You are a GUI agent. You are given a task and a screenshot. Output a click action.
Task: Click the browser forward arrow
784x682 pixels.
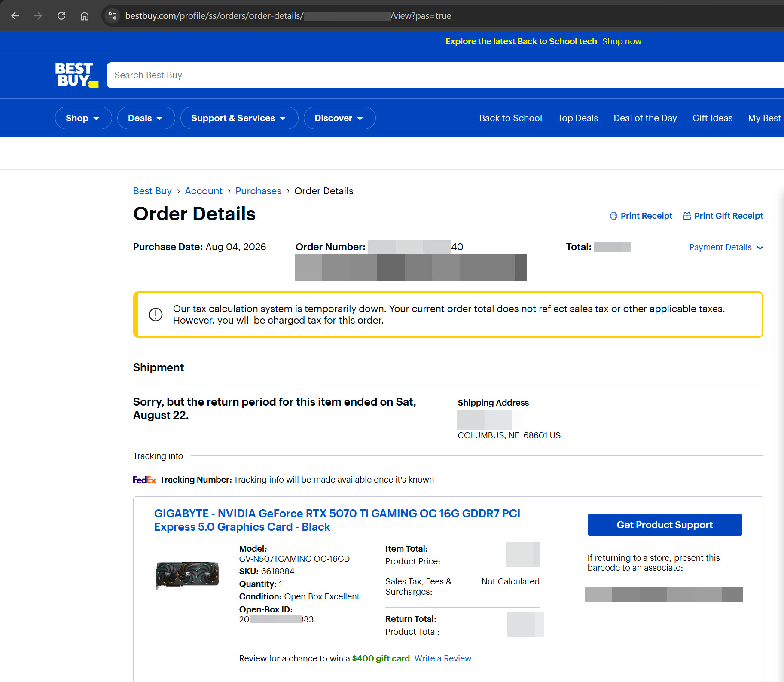[38, 16]
